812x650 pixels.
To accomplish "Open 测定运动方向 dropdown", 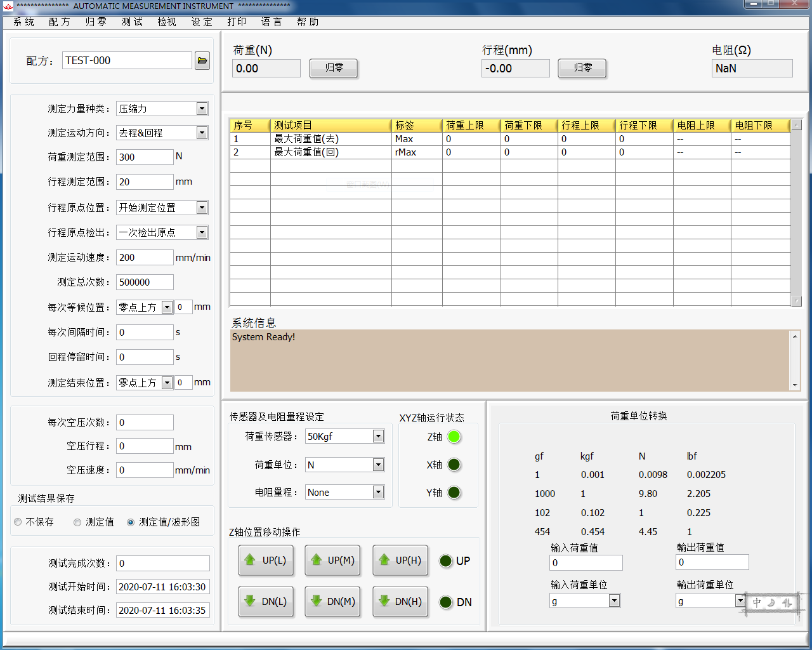I will coord(202,133).
